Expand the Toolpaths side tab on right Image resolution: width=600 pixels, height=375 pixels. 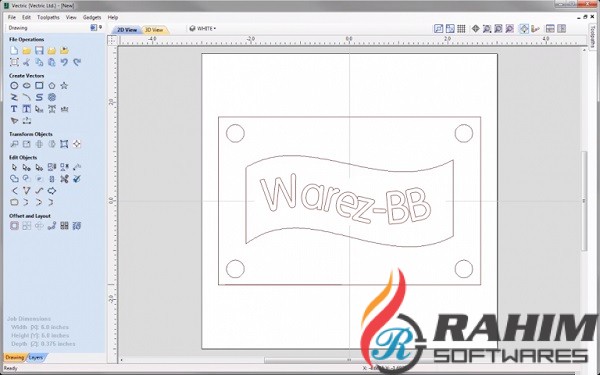[593, 38]
